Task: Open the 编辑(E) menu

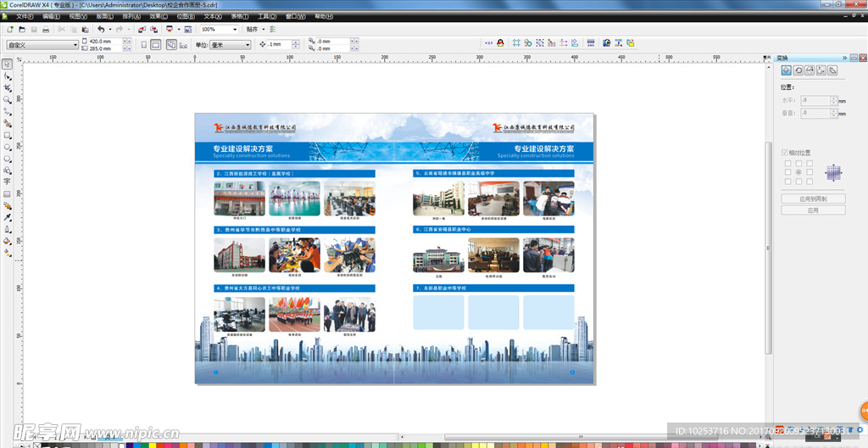Action: [x=52, y=17]
